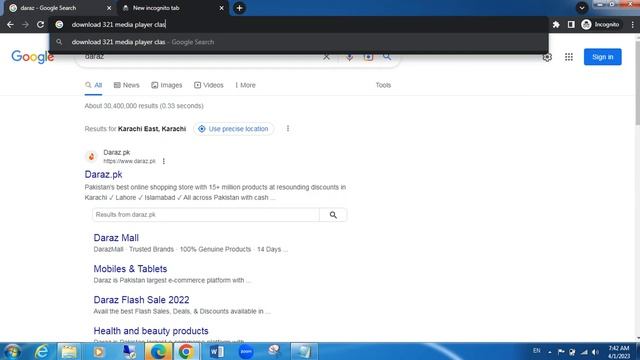
Task: Click the https://www.daraz.pk URL text
Action: [x=129, y=161]
